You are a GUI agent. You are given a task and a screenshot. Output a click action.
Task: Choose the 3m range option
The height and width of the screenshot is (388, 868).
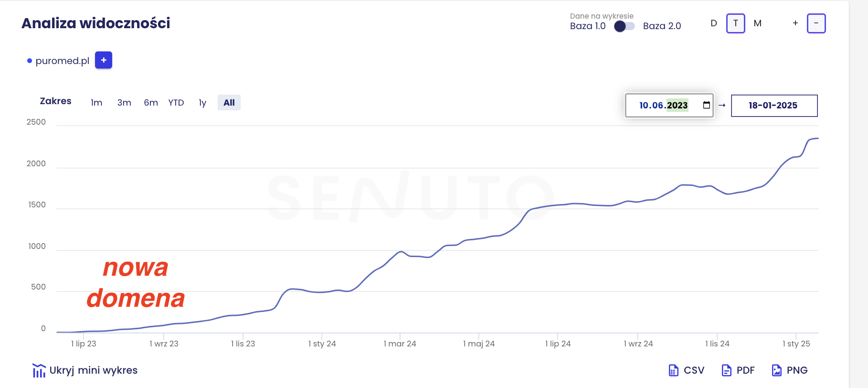124,103
